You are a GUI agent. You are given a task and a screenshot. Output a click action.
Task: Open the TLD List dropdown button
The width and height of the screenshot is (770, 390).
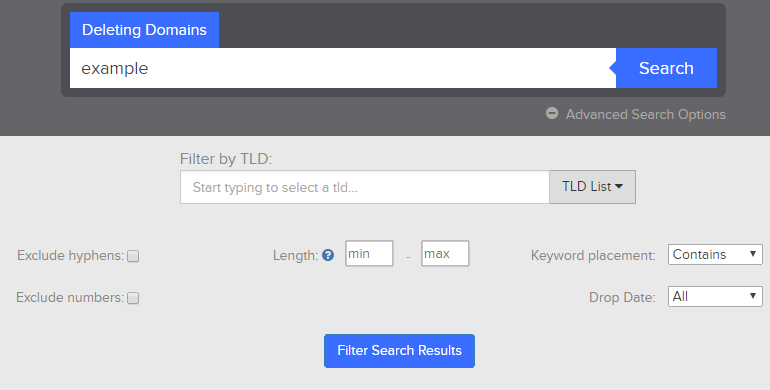click(x=592, y=187)
